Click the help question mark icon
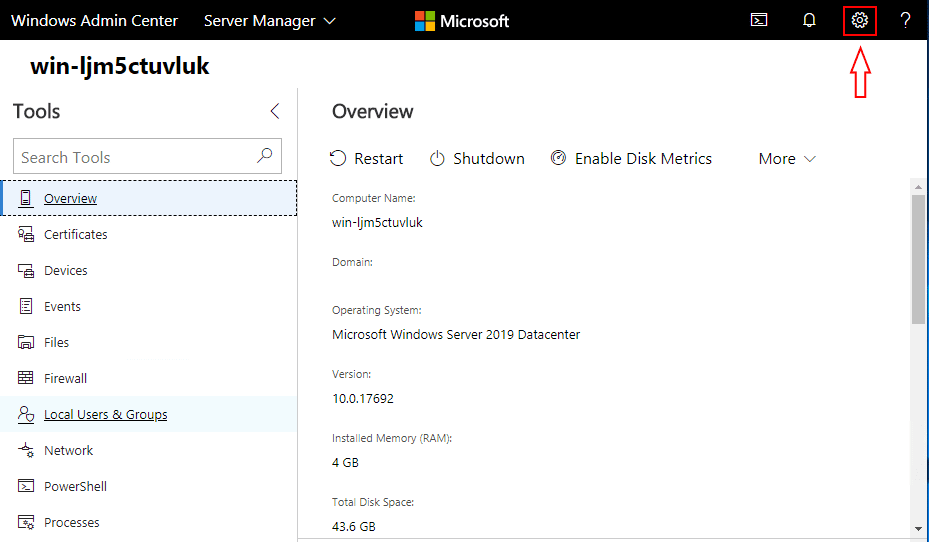The height and width of the screenshot is (542, 929). [x=905, y=20]
